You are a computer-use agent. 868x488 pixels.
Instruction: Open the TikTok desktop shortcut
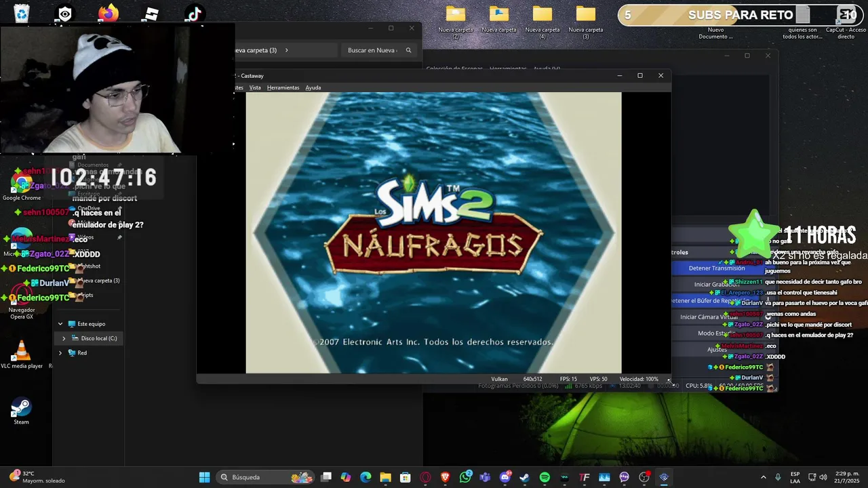coord(195,14)
